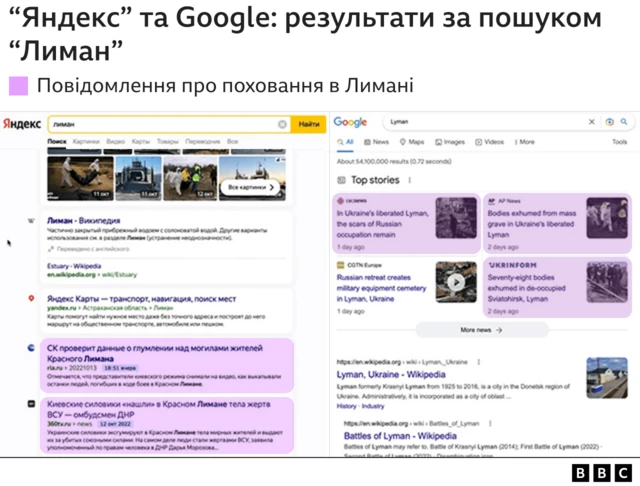
Task: Click the Google logo
Action: (x=350, y=122)
